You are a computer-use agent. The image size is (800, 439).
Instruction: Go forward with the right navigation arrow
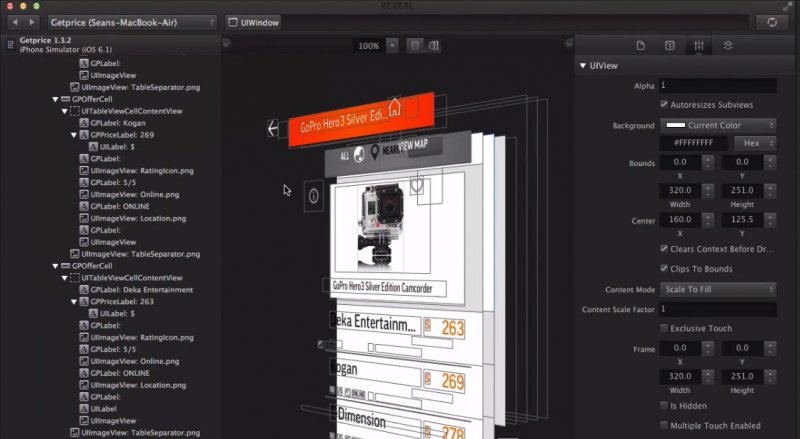pos(32,22)
